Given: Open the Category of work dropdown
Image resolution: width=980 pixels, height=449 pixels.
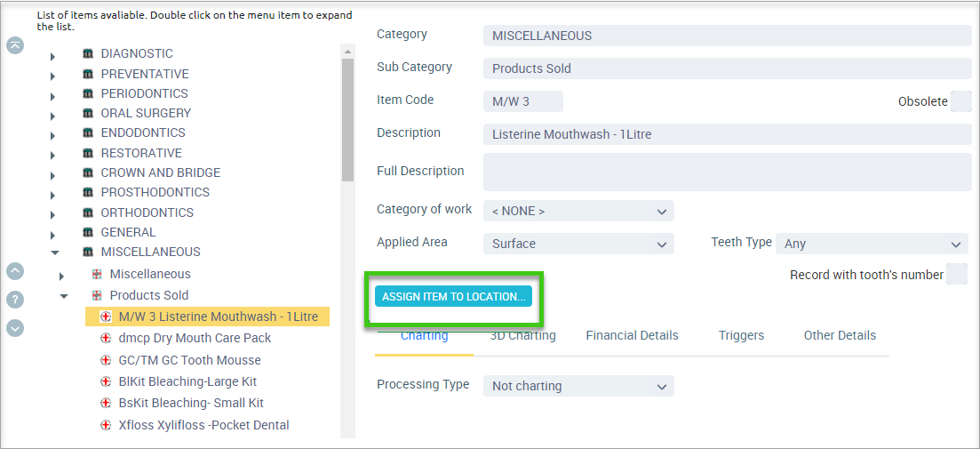Looking at the screenshot, I should [578, 211].
